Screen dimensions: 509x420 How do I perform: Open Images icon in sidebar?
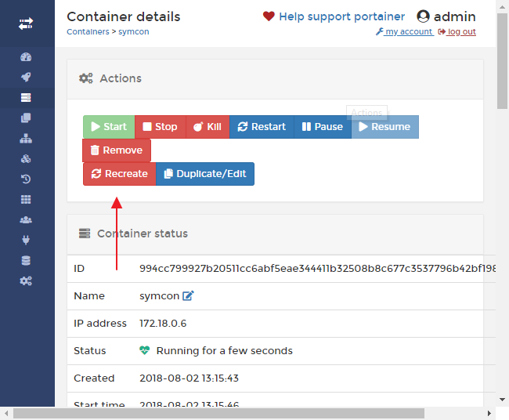coord(26,118)
